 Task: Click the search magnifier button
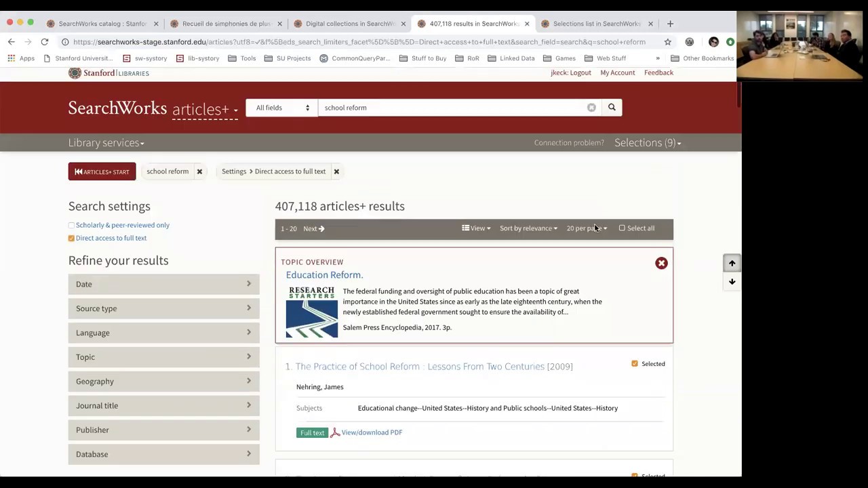click(612, 108)
